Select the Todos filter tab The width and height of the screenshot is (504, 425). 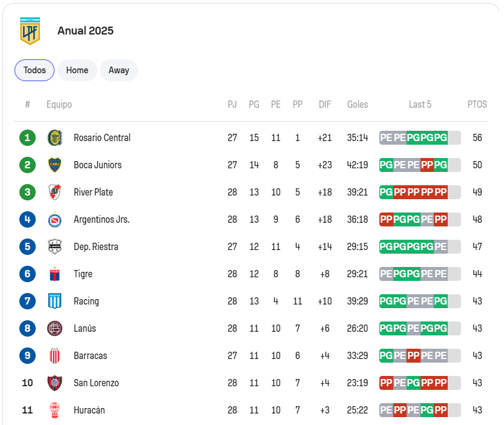coord(34,70)
